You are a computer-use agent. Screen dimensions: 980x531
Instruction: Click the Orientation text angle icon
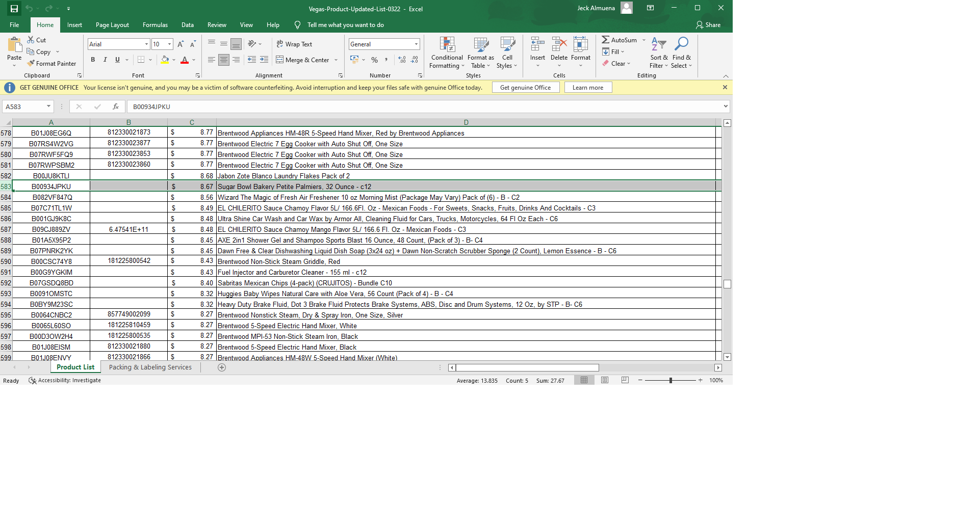tap(252, 44)
